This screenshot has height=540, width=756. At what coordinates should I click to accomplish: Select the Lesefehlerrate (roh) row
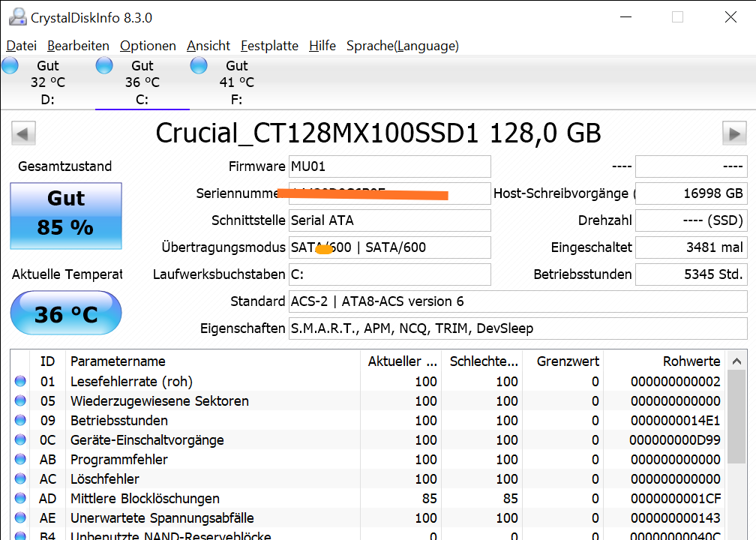(367, 381)
